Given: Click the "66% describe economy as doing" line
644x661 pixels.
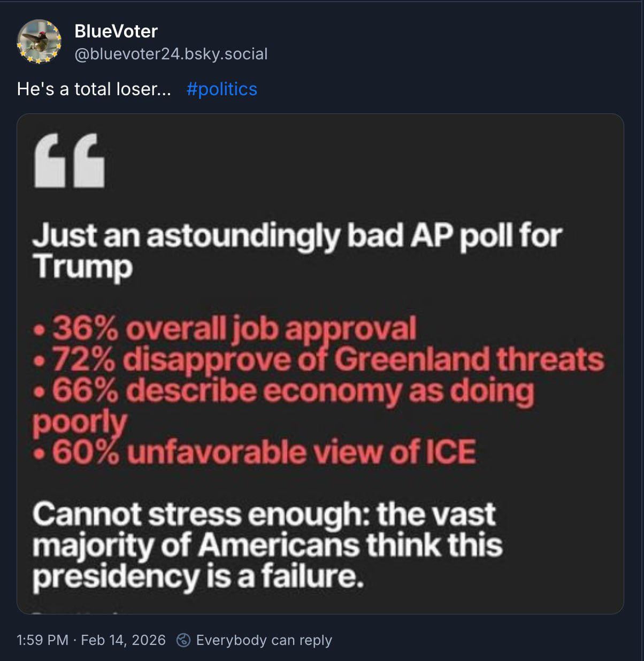Looking at the screenshot, I should click(283, 390).
